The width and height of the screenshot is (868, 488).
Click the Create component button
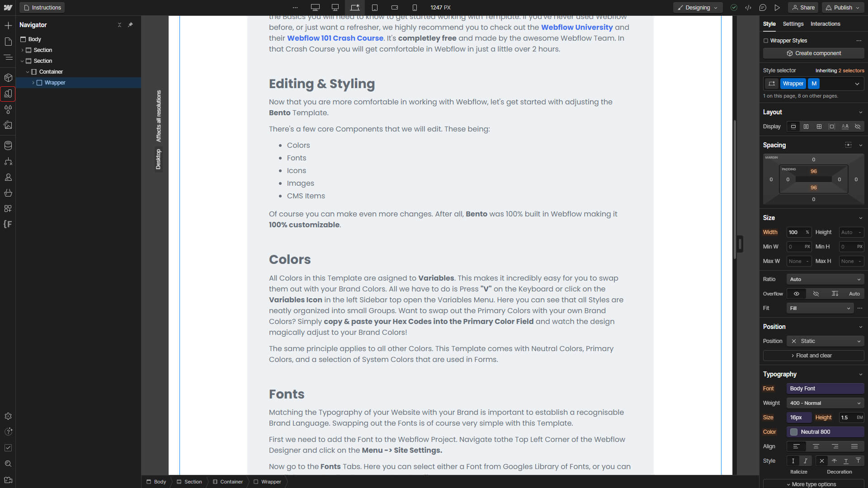[x=813, y=53]
